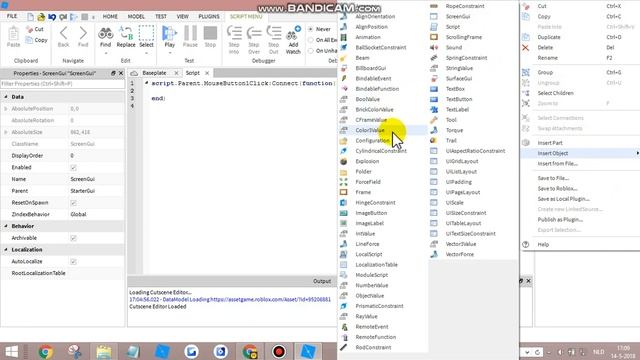640x360 pixels.
Task: Open the Find binoculars tool
Action: [x=105, y=37]
